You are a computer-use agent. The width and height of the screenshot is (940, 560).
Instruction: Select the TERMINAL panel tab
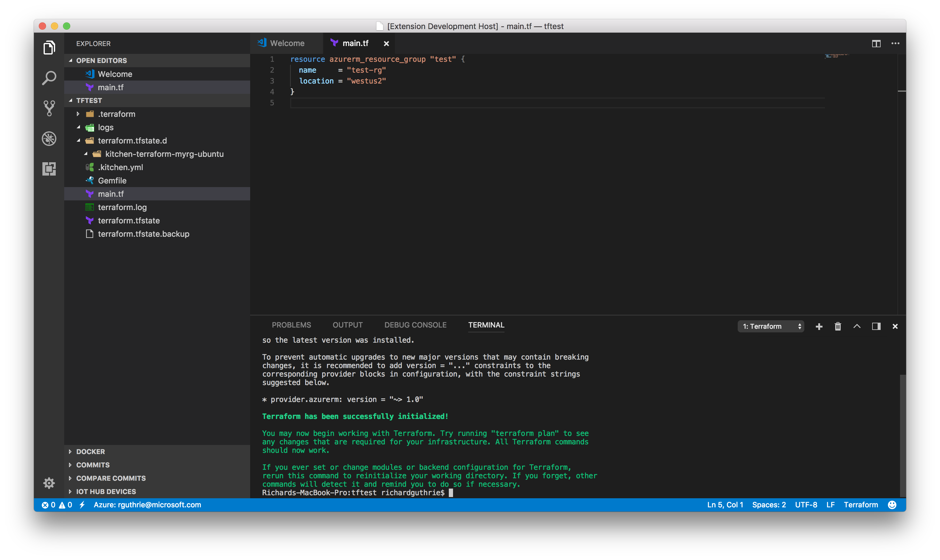pos(486,325)
